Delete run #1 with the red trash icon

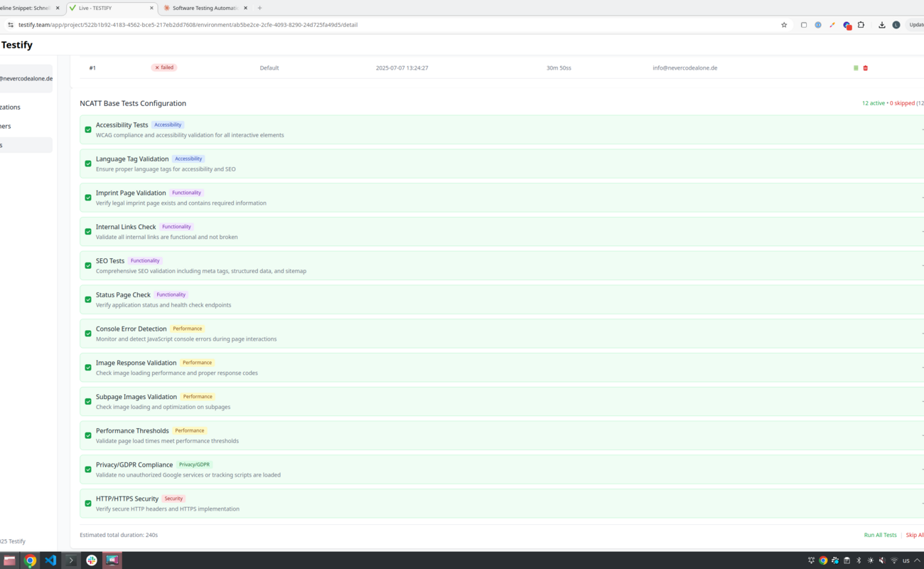865,68
